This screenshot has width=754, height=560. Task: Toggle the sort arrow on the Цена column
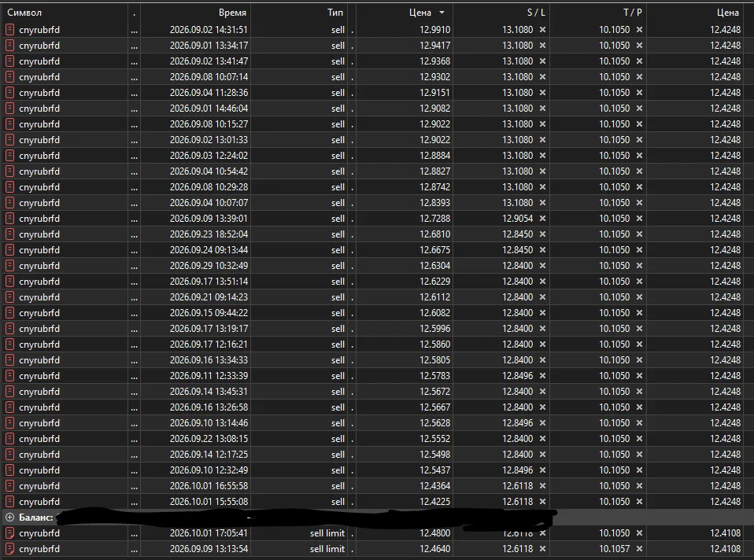442,13
